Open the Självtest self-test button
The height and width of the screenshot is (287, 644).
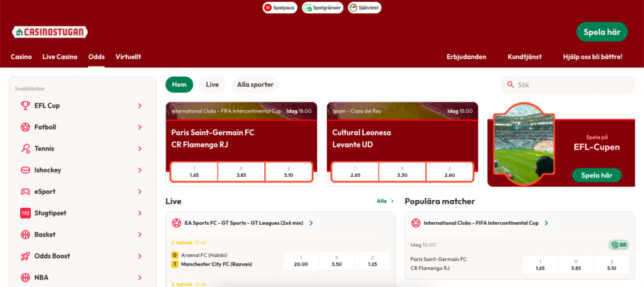tap(365, 8)
